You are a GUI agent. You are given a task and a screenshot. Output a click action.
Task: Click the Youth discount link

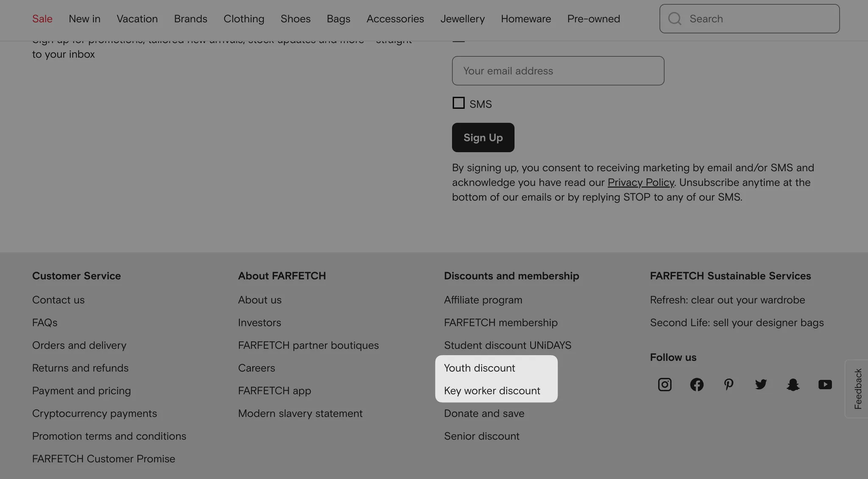click(x=479, y=368)
